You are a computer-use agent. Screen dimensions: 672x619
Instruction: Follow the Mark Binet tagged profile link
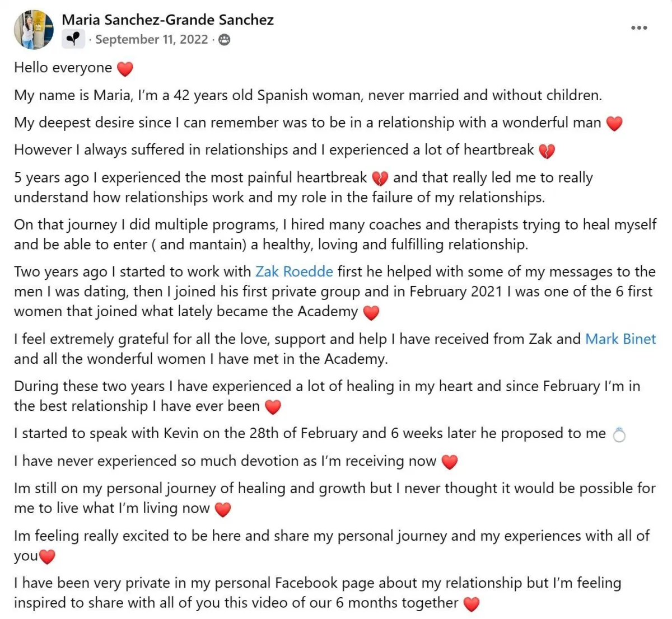pos(620,339)
